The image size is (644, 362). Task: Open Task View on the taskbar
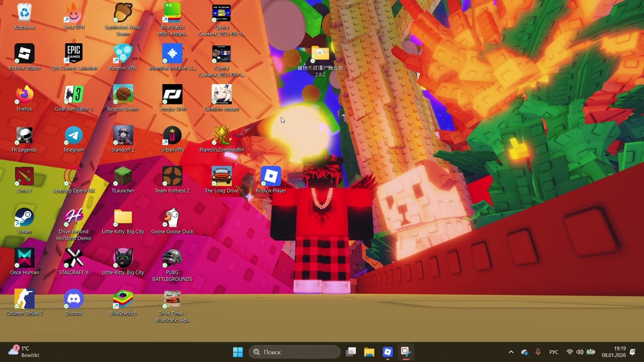click(x=351, y=352)
